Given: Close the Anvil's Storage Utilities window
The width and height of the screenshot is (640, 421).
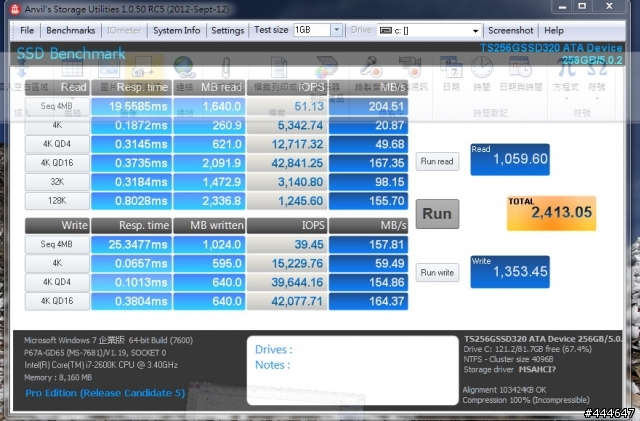Looking at the screenshot, I should 609,6.
